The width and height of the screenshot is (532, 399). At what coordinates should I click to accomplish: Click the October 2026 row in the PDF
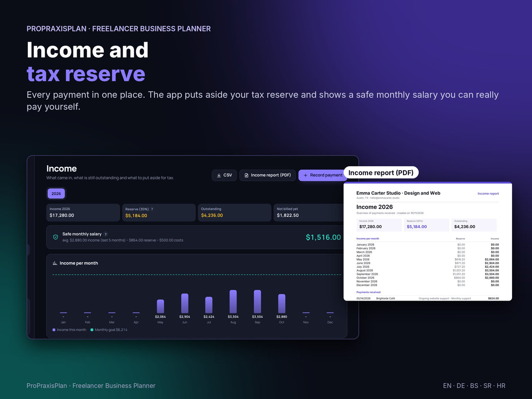coord(427,278)
